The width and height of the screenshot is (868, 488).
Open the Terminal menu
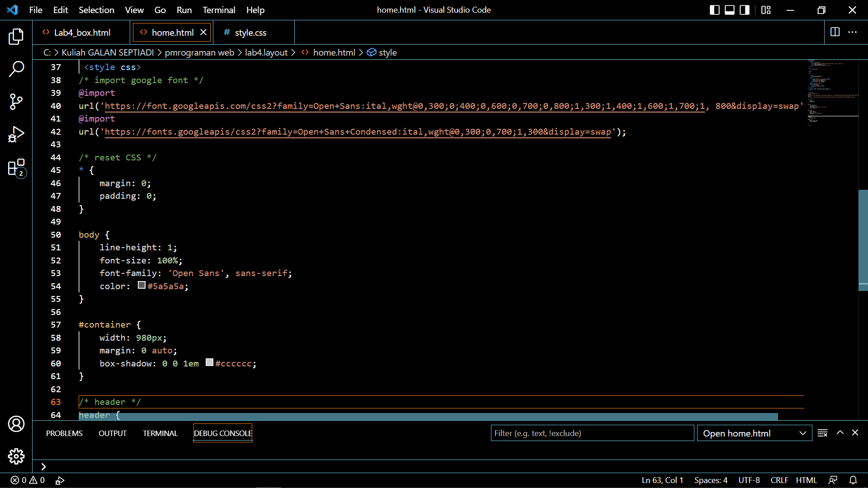218,9
